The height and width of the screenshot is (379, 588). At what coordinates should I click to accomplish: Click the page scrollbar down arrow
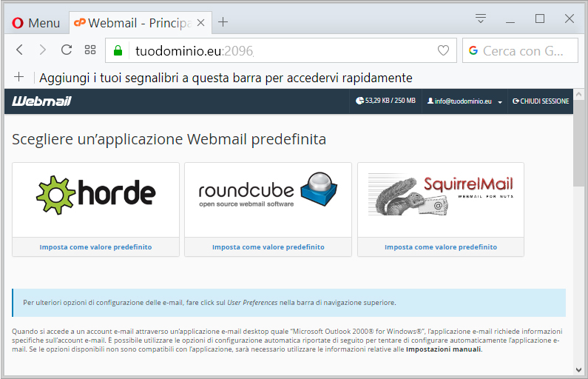(578, 369)
